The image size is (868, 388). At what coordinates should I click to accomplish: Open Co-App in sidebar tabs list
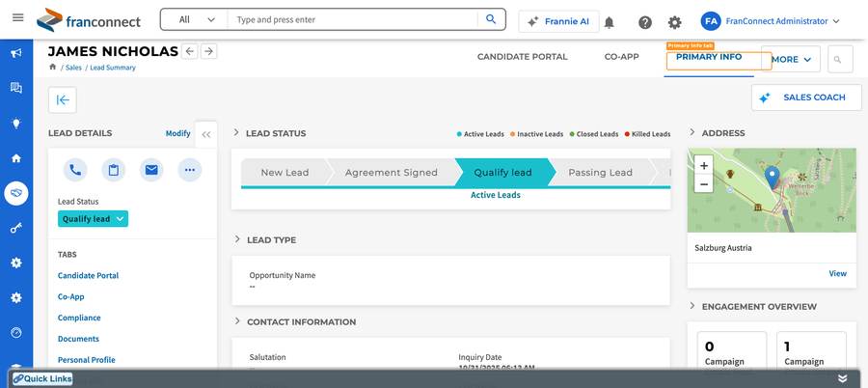click(x=70, y=296)
